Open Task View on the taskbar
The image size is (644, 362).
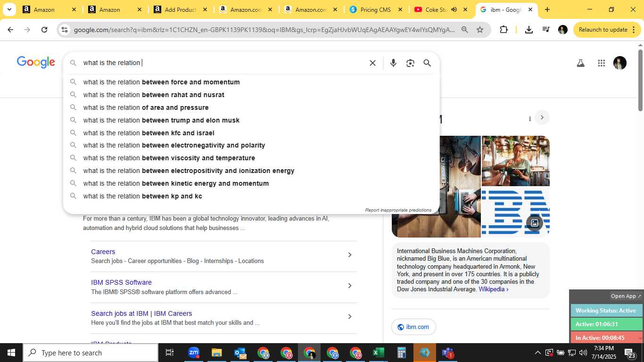pyautogui.click(x=170, y=353)
